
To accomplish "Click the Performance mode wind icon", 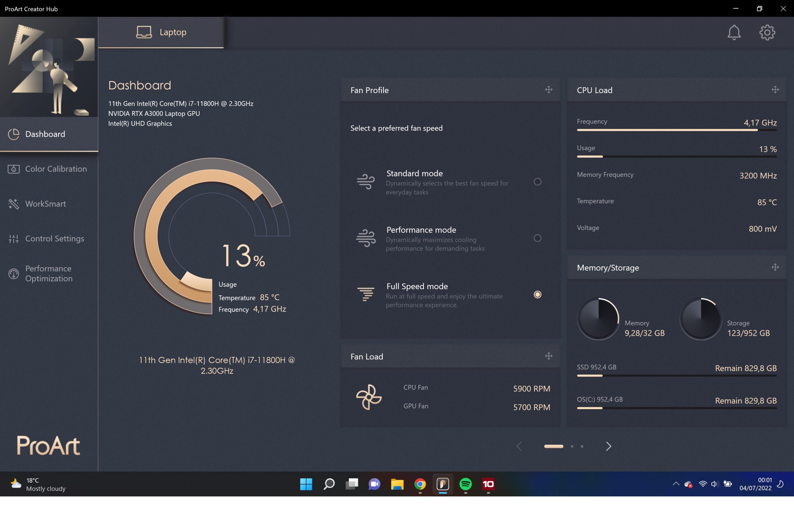I will point(366,238).
